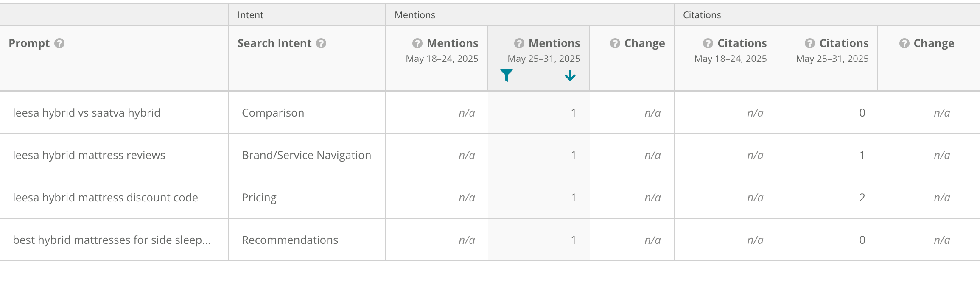Sort by Citations May 18–24, 2025 header
This screenshot has width=980, height=290.
coord(731,50)
